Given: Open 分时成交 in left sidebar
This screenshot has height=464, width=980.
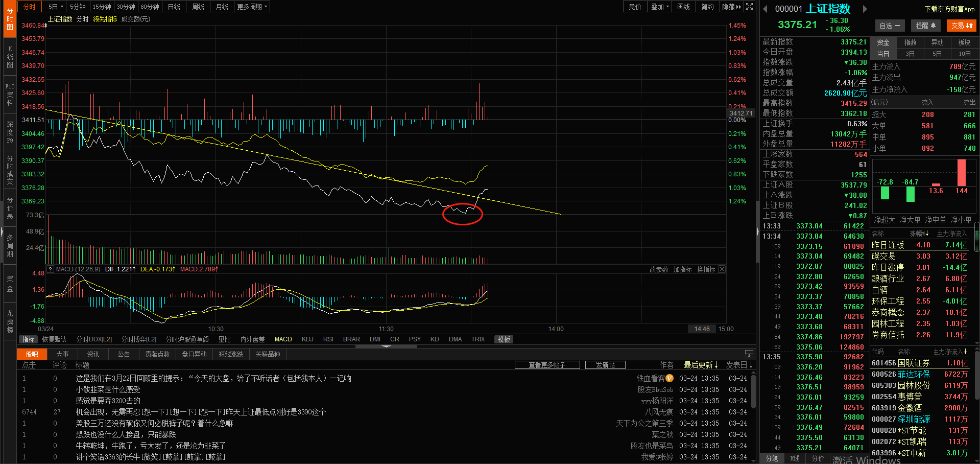Looking at the screenshot, I should [10, 170].
